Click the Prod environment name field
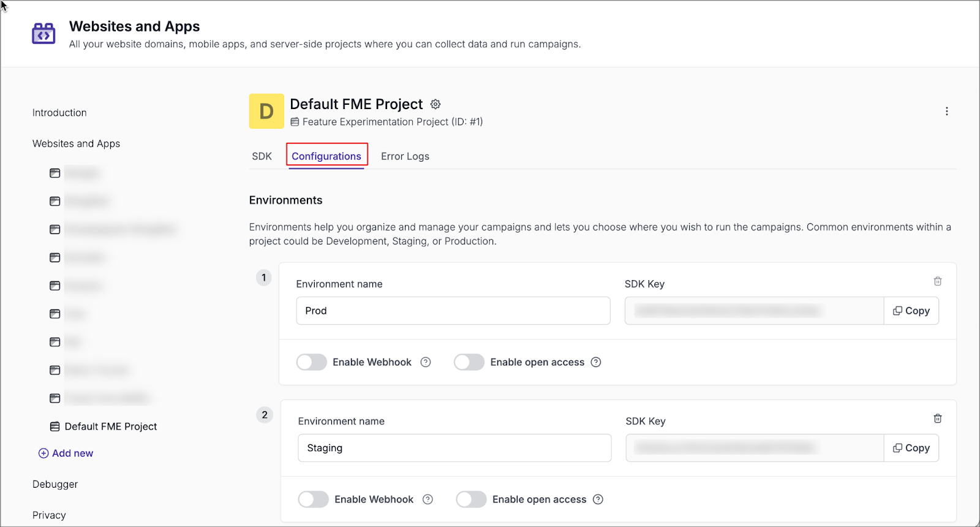Viewport: 980px width, 527px height. tap(453, 311)
